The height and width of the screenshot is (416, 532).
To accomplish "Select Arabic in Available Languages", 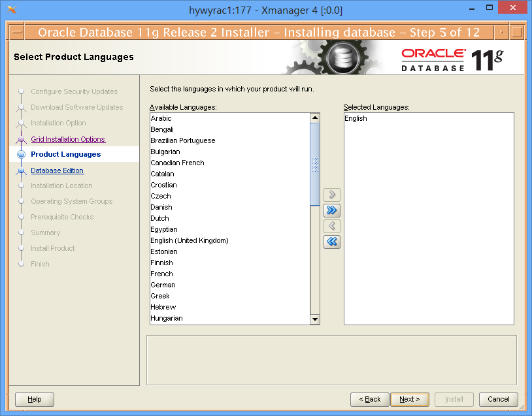I will coord(230,118).
